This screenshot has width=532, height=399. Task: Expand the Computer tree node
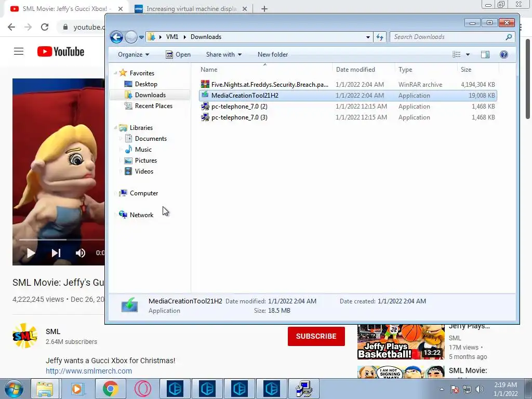(x=115, y=193)
